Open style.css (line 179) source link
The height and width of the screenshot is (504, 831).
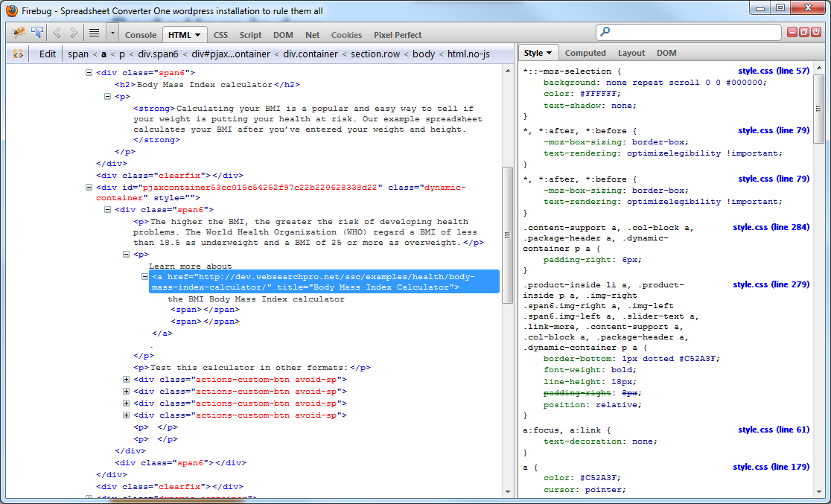click(771, 467)
